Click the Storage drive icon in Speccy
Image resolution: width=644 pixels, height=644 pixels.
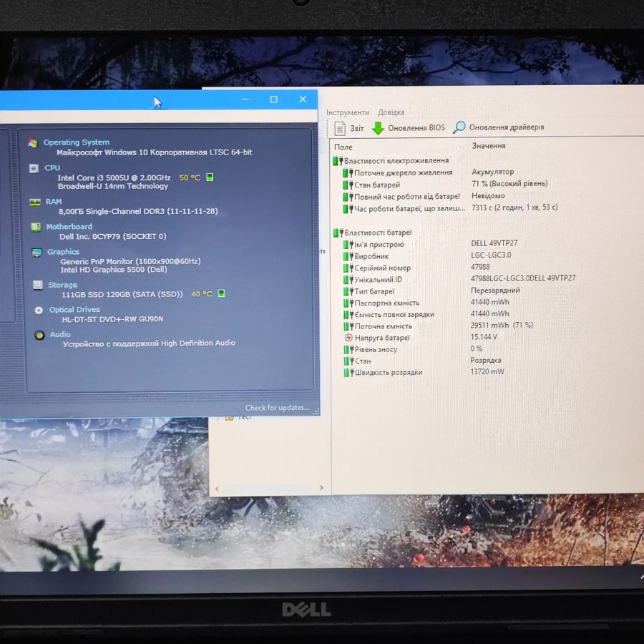coord(38,285)
